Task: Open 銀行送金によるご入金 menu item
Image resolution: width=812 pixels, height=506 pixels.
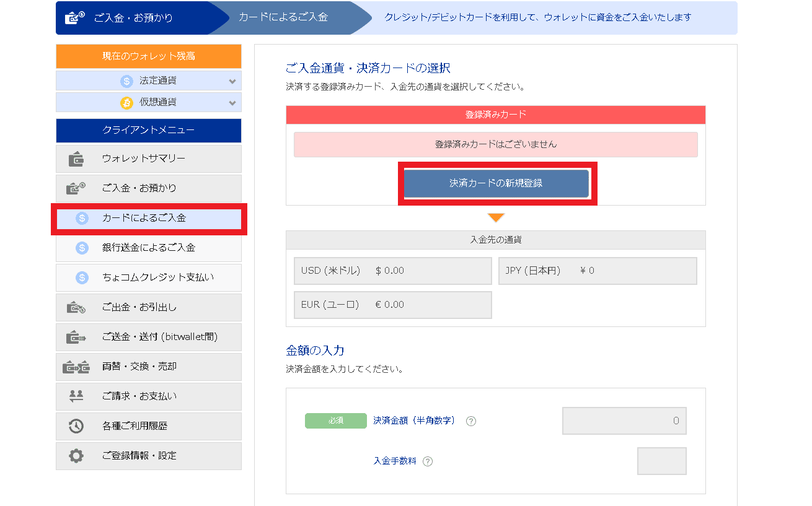Action: pyautogui.click(x=149, y=248)
